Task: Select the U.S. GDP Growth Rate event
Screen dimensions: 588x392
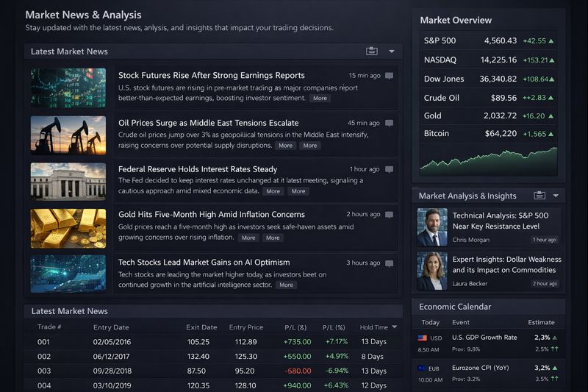Action: (x=484, y=338)
